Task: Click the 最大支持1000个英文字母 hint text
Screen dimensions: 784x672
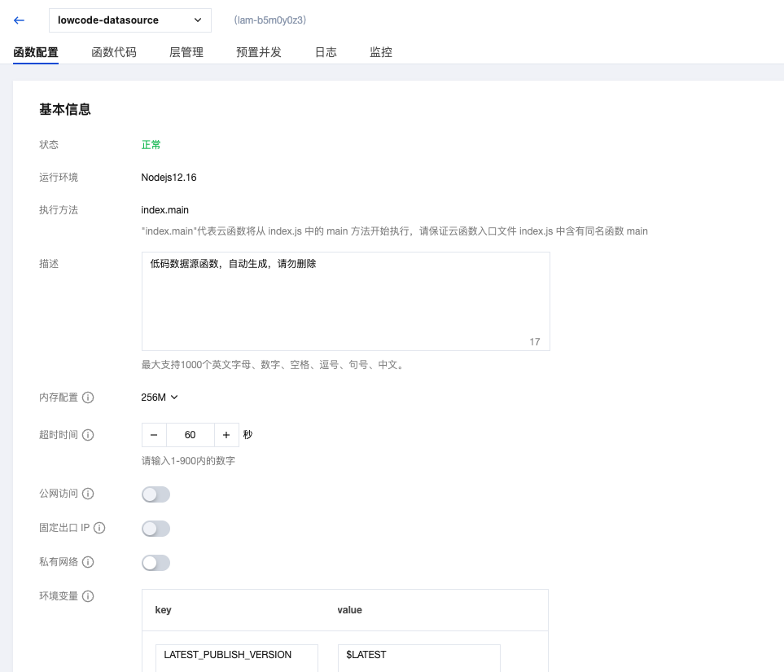Action: (274, 364)
